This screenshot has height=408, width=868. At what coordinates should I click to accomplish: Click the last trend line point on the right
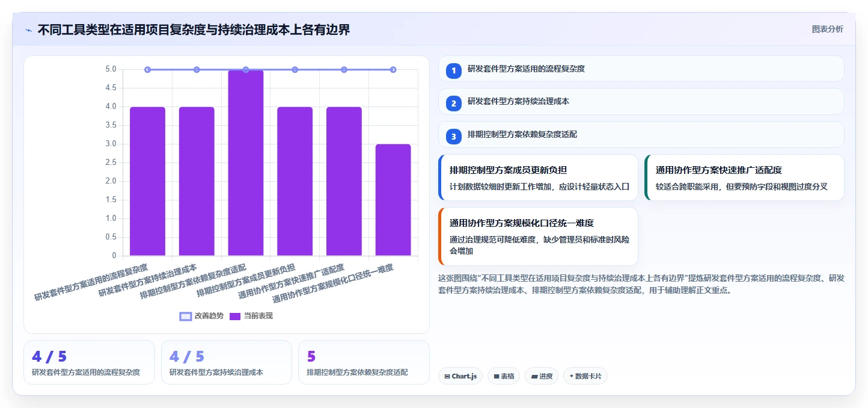pos(393,70)
